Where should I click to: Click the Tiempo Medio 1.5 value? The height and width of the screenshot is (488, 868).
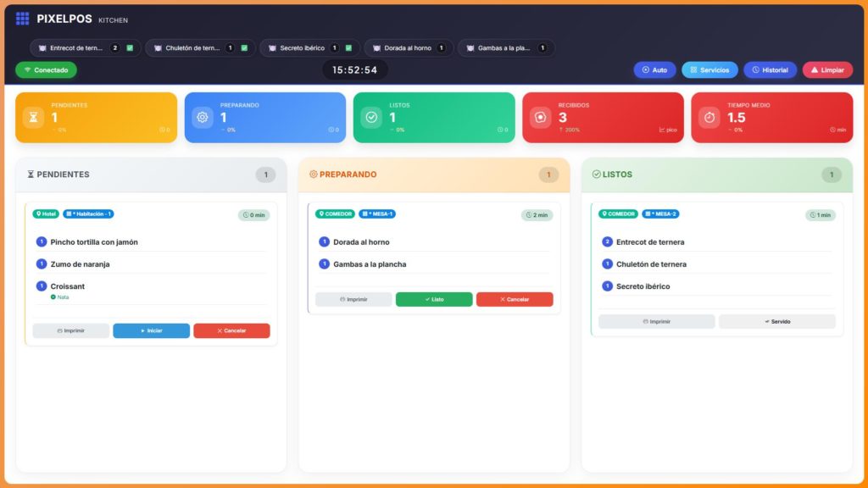click(x=737, y=117)
